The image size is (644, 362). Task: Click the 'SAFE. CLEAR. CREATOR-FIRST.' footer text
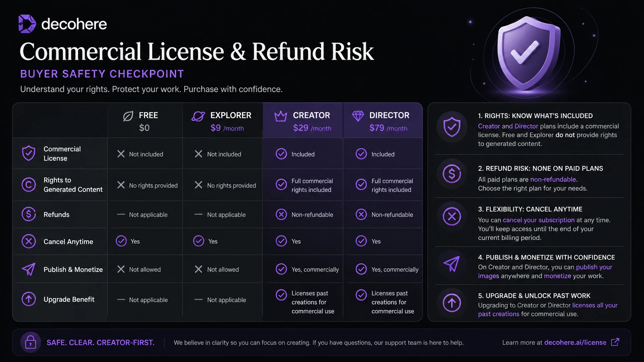101,342
